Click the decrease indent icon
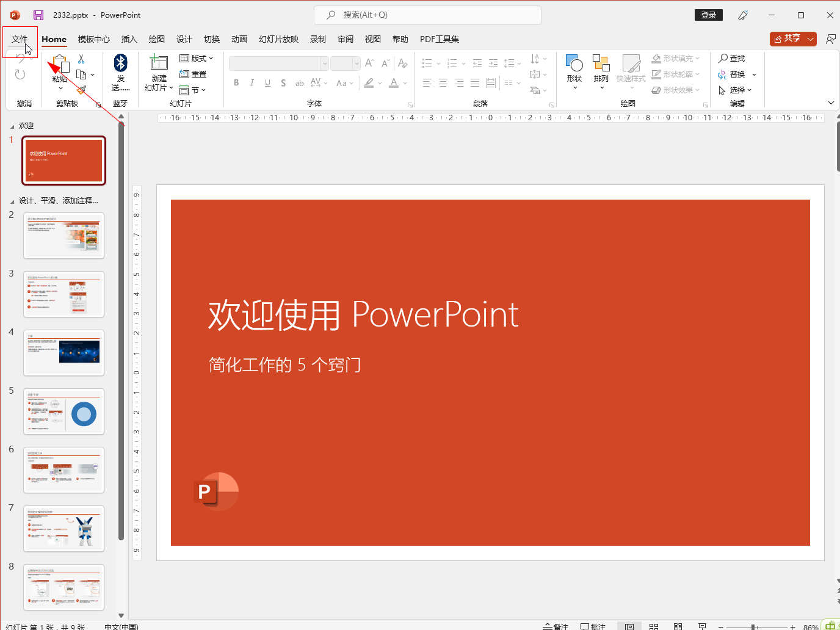This screenshot has width=840, height=630. coord(477,63)
